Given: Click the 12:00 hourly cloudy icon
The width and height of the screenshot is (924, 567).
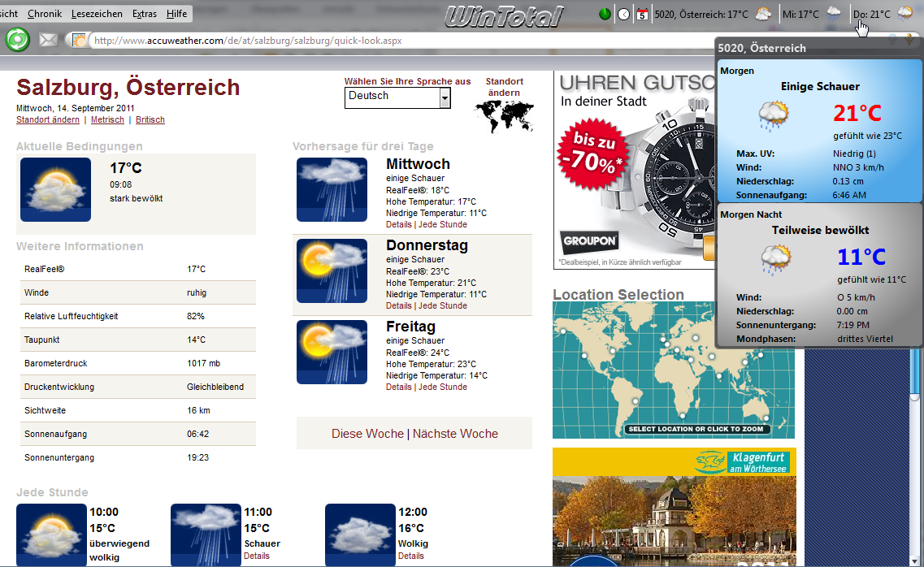Looking at the screenshot, I should (360, 535).
